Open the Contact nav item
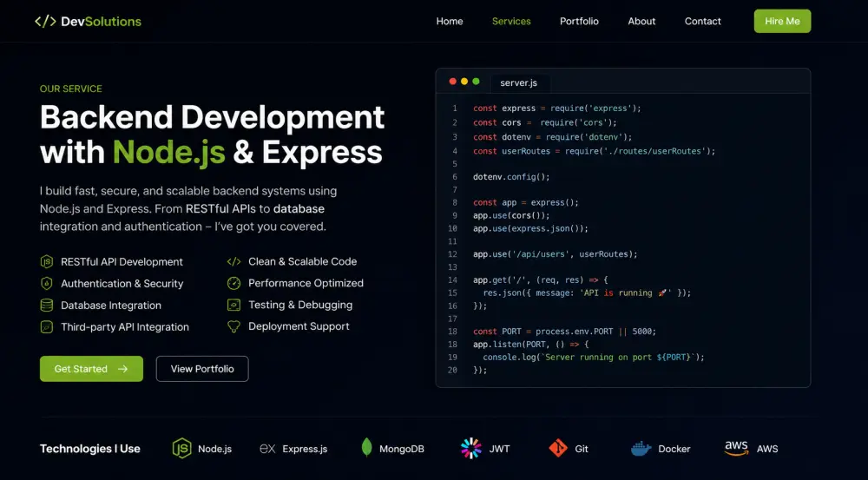This screenshot has width=868, height=480. coord(703,22)
